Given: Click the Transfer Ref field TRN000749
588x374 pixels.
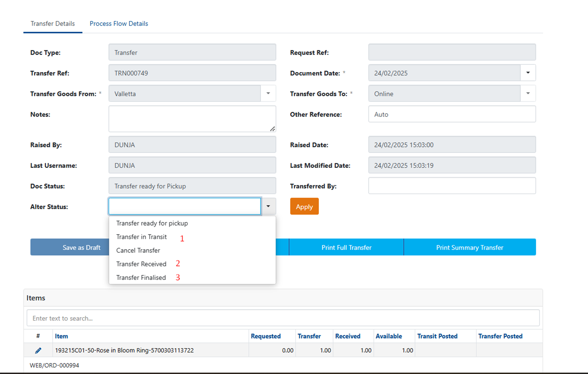Looking at the screenshot, I should point(192,73).
